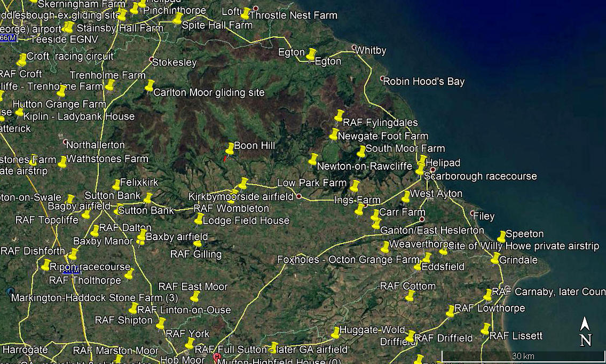Click the 'Hutton Grange Farm' label
The image size is (606, 364).
(x=59, y=104)
